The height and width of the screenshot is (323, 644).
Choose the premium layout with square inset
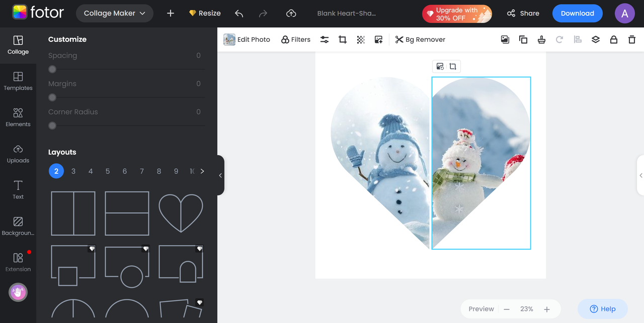pyautogui.click(x=73, y=266)
